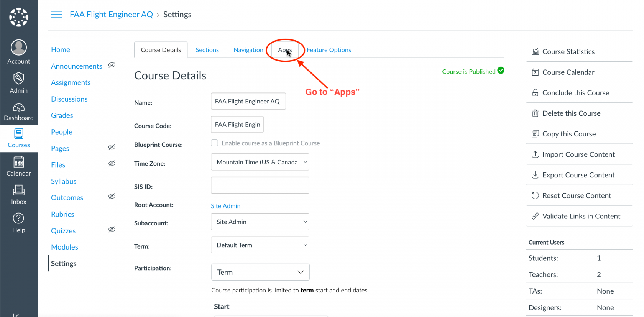Enable course as a Blueprint Course checkbox
Viewport: 644px width, 317px height.
tap(215, 143)
